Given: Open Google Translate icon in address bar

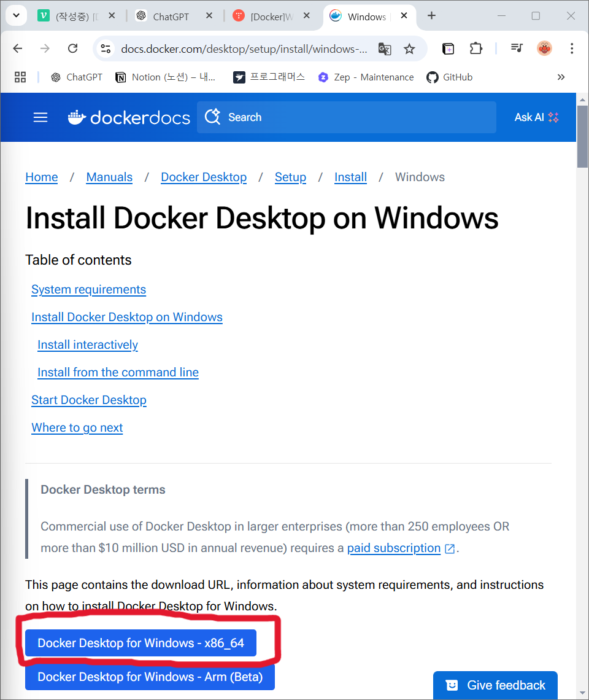Looking at the screenshot, I should coord(385,49).
